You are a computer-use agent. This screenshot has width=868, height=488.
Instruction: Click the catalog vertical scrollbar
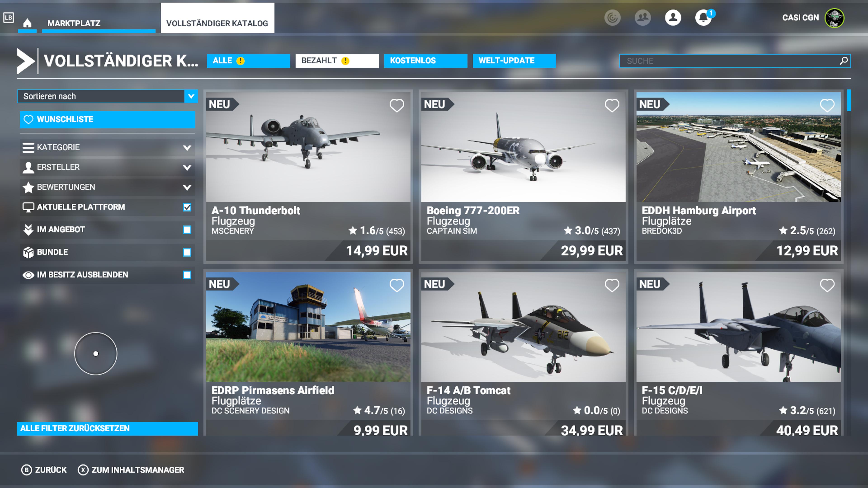coord(849,100)
